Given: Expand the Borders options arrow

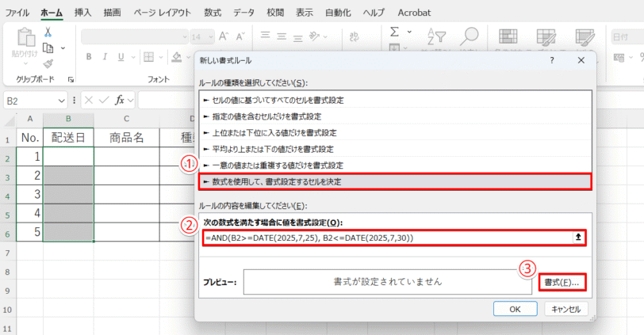Looking at the screenshot, I should tap(161, 57).
